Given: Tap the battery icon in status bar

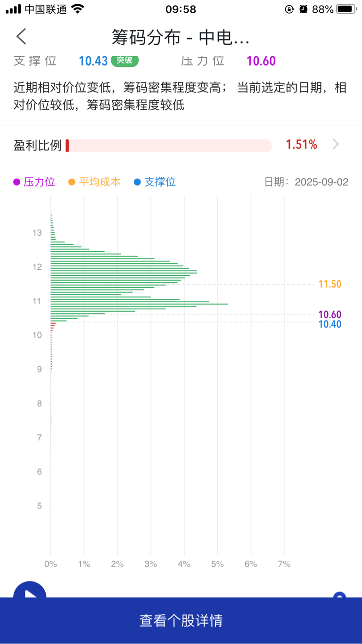Looking at the screenshot, I should coord(346,9).
